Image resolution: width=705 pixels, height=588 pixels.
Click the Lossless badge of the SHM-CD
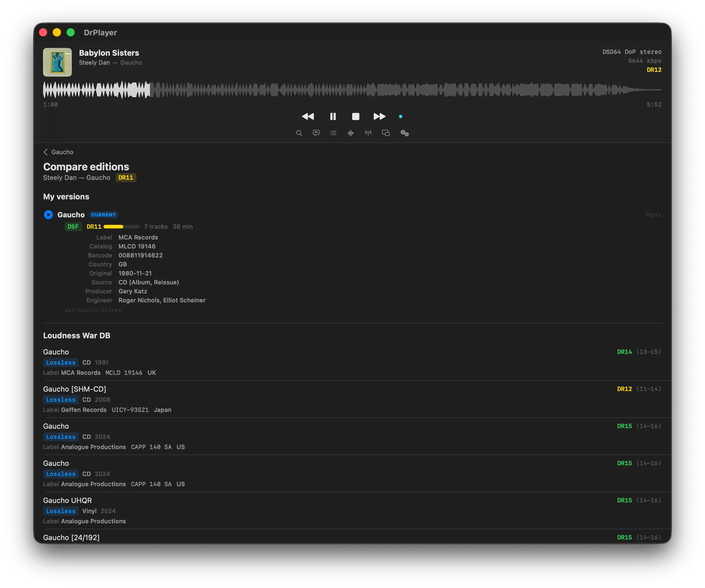click(61, 400)
